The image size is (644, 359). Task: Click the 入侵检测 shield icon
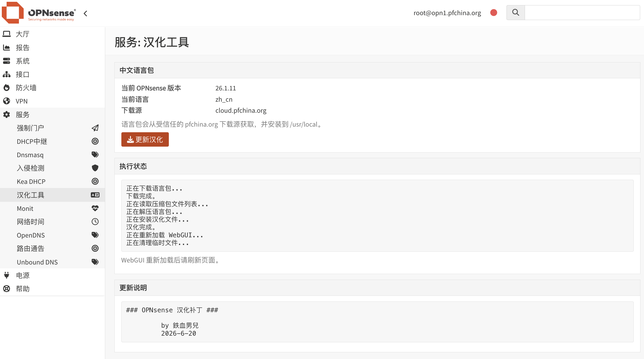(x=95, y=168)
